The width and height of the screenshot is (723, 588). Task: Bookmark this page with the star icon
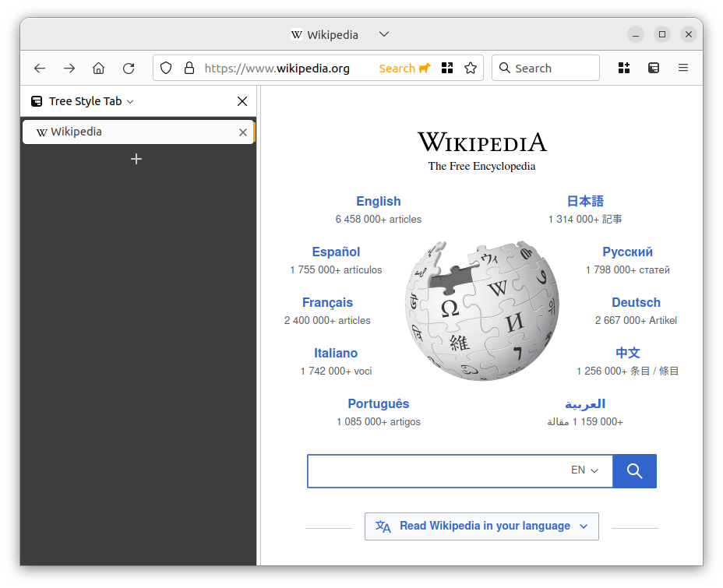pyautogui.click(x=471, y=69)
